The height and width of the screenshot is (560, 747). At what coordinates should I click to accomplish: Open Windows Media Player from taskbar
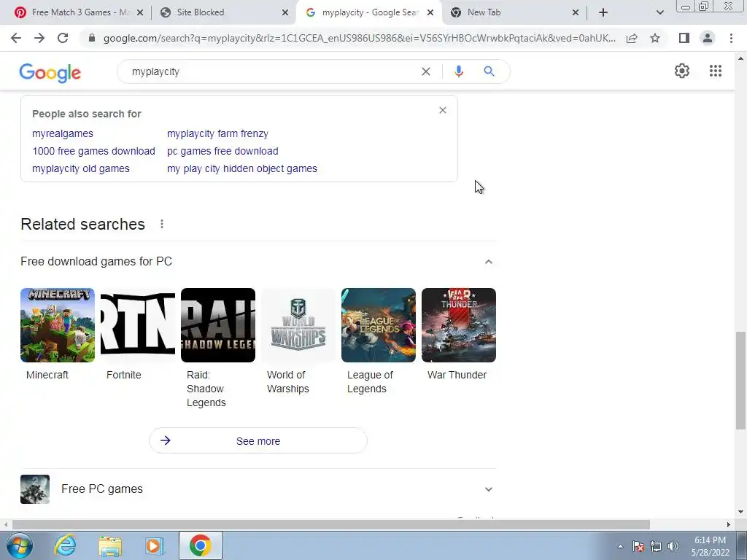pyautogui.click(x=155, y=545)
